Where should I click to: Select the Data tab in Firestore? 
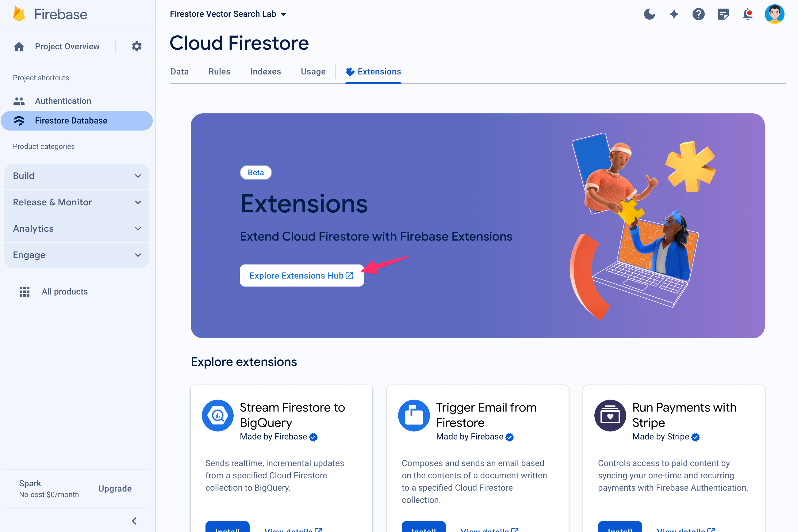click(179, 71)
